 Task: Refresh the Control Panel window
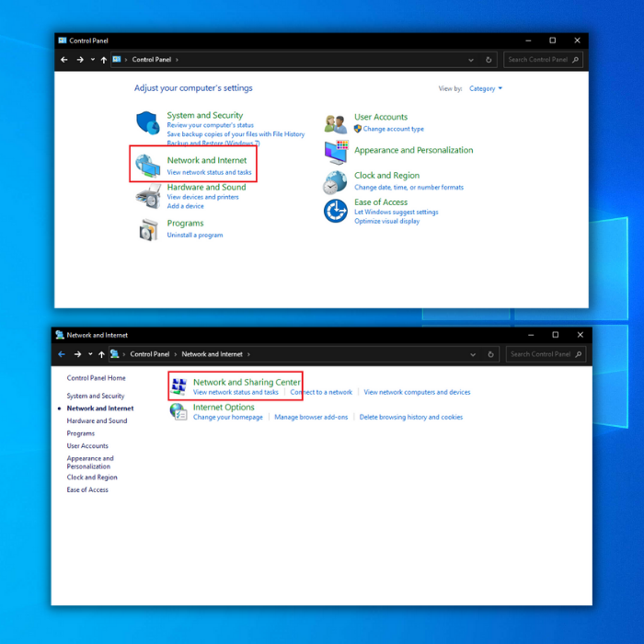coord(489,60)
